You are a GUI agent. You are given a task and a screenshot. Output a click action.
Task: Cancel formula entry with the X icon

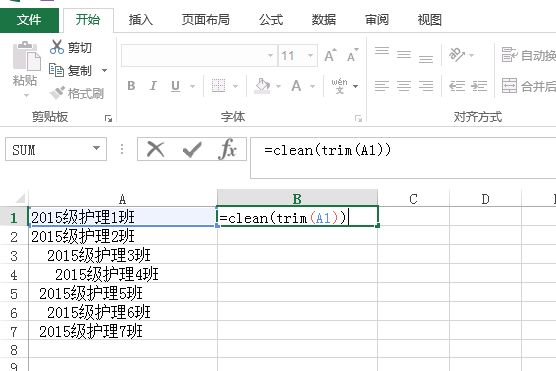tap(156, 149)
